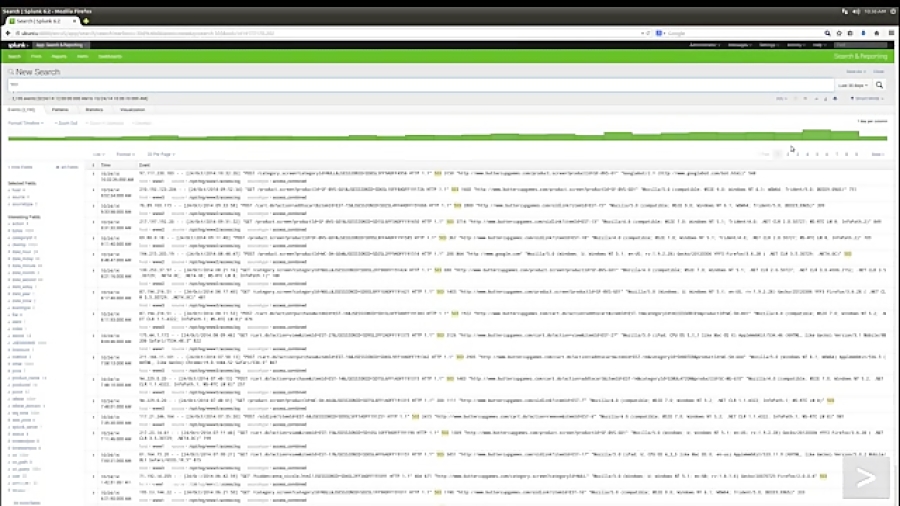Click the Ubuntu network indicator icon
The image size is (900, 506).
pyautogui.click(x=845, y=11)
